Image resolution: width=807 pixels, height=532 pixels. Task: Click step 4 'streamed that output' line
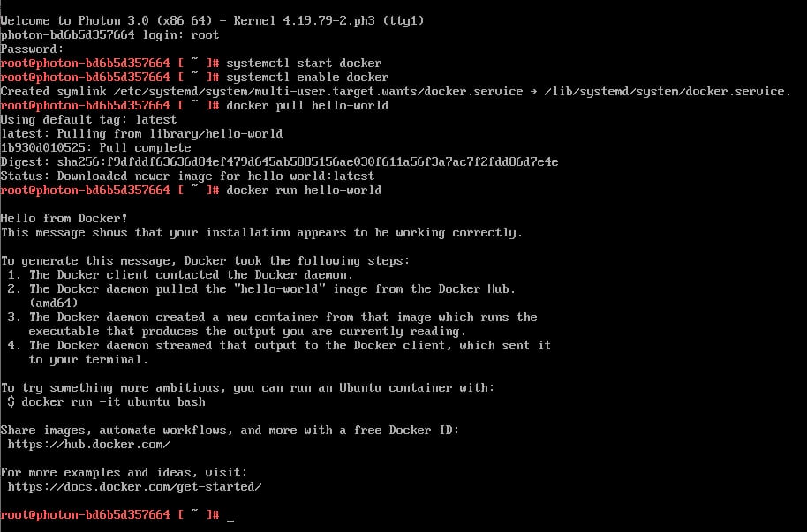279,345
